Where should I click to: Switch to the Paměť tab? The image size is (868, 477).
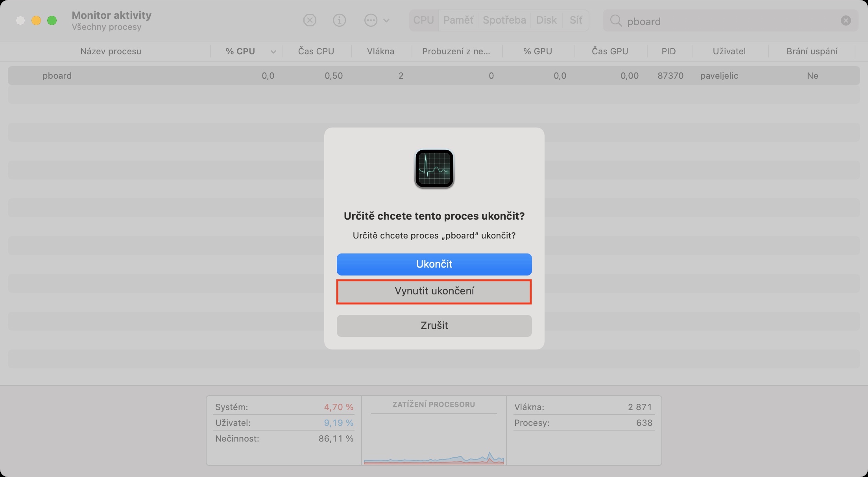pyautogui.click(x=458, y=20)
